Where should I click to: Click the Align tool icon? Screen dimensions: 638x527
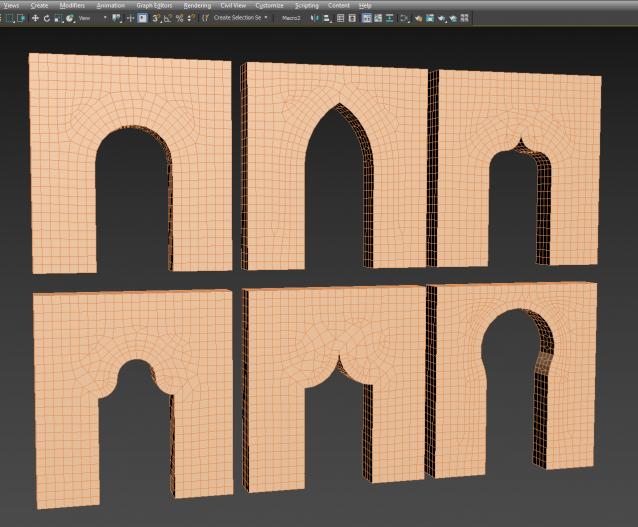pyautogui.click(x=327, y=18)
